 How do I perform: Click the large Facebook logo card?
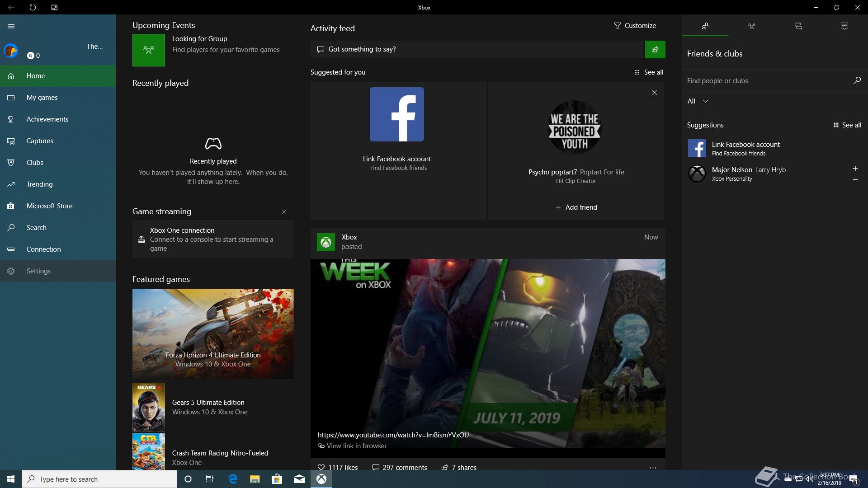(397, 114)
